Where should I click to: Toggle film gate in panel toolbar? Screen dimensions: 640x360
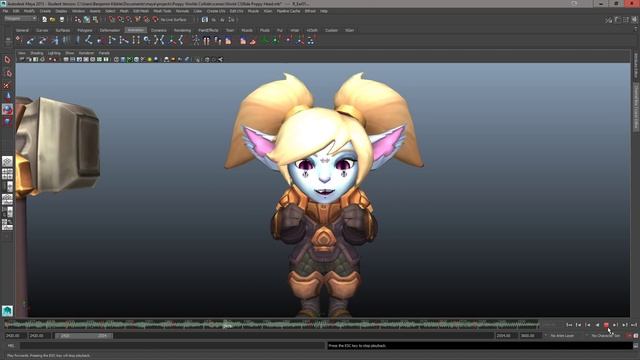click(73, 60)
